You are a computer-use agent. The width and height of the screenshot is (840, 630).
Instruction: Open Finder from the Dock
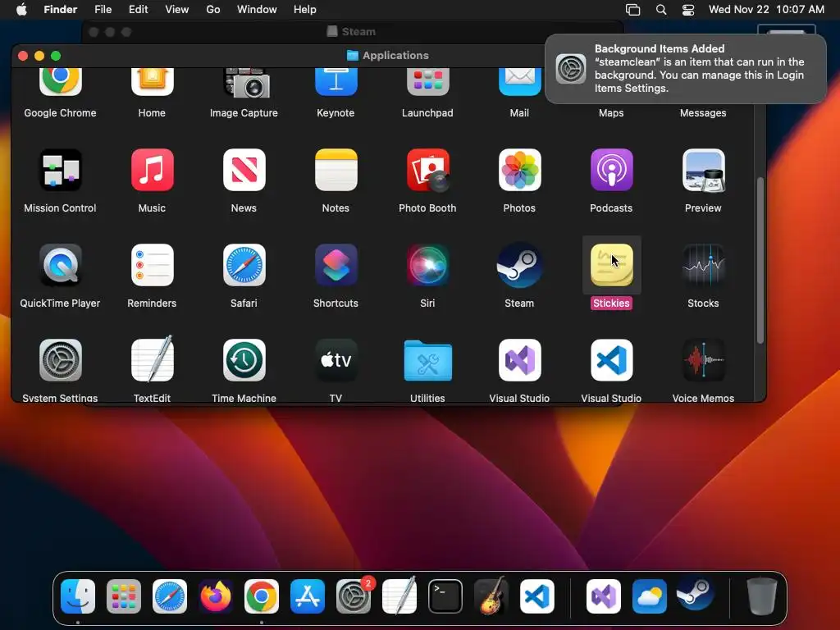(78, 596)
